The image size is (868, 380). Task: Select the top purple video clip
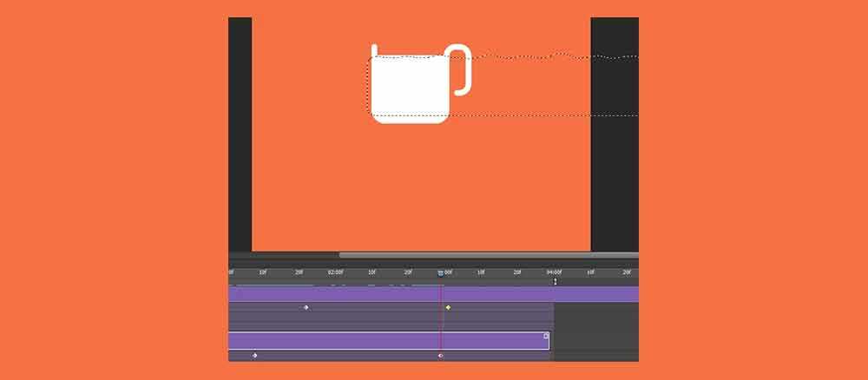pos(391,294)
